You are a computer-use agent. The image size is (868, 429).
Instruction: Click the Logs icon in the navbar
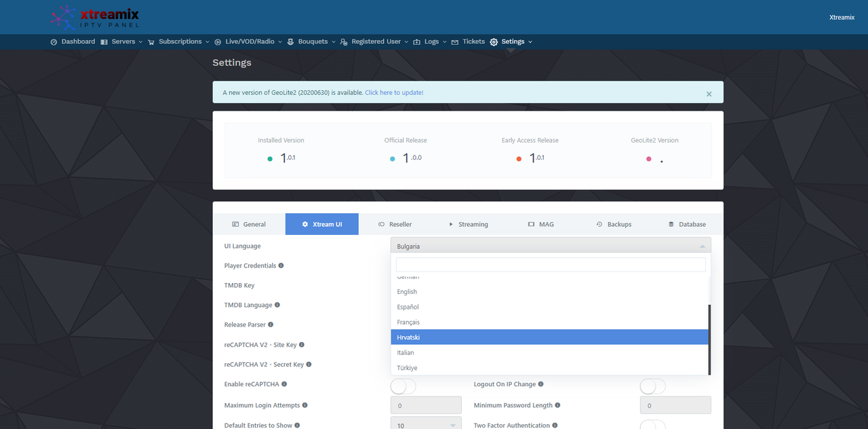[x=417, y=42]
